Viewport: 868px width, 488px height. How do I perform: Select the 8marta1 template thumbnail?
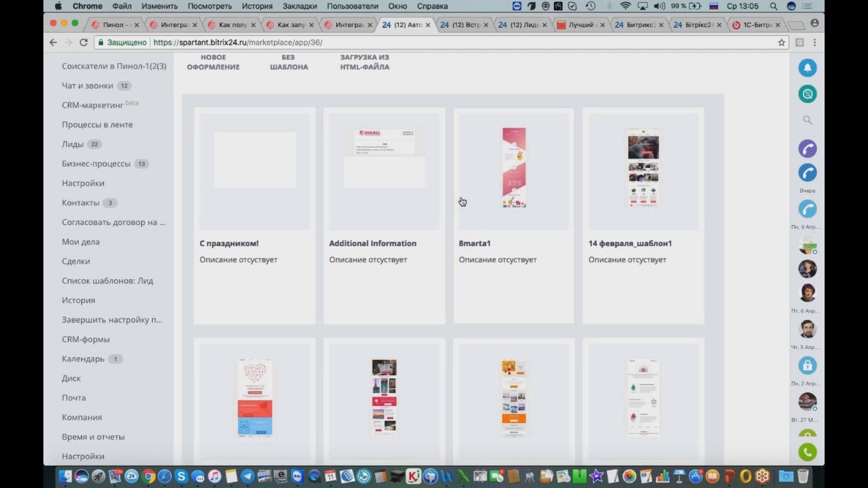coord(514,172)
